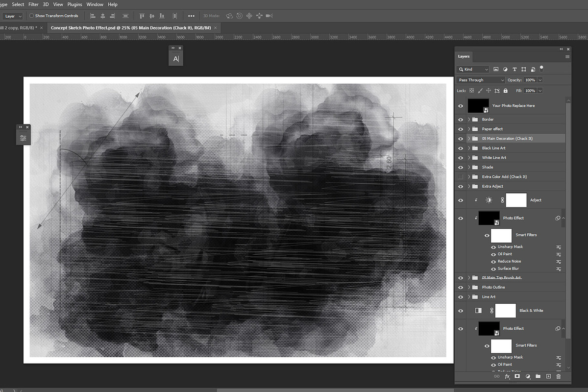This screenshot has height=392, width=588.
Task: Open the Fill slider dropdown arrow
Action: click(x=540, y=91)
